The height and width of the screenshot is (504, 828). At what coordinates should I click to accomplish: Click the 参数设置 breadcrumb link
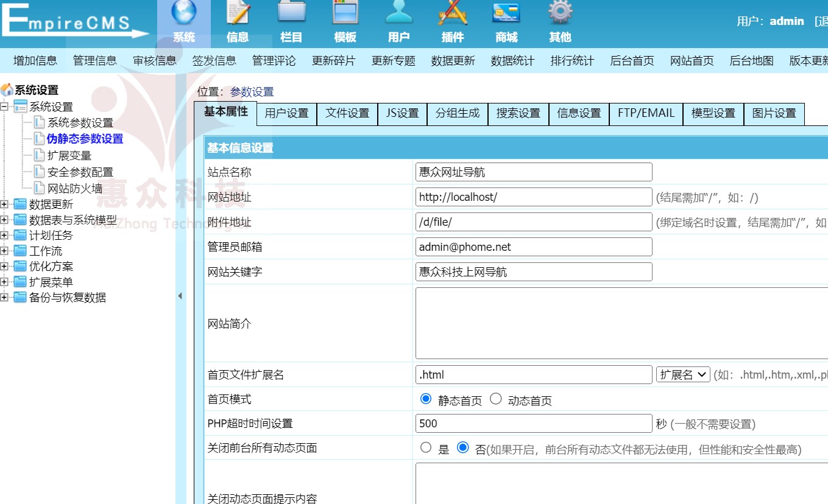[252, 92]
